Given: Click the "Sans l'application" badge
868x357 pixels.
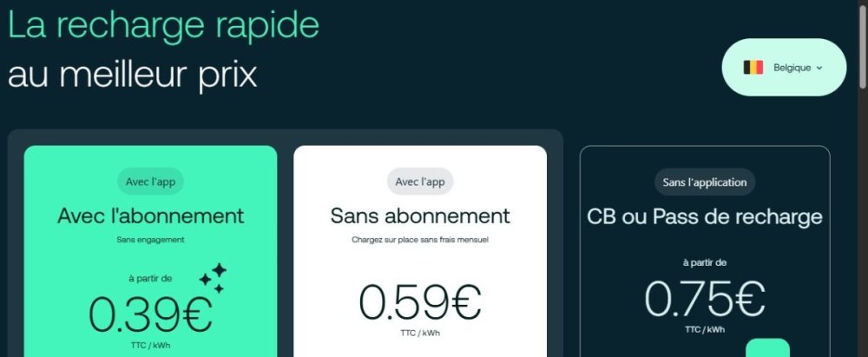Looking at the screenshot, I should coord(704,182).
